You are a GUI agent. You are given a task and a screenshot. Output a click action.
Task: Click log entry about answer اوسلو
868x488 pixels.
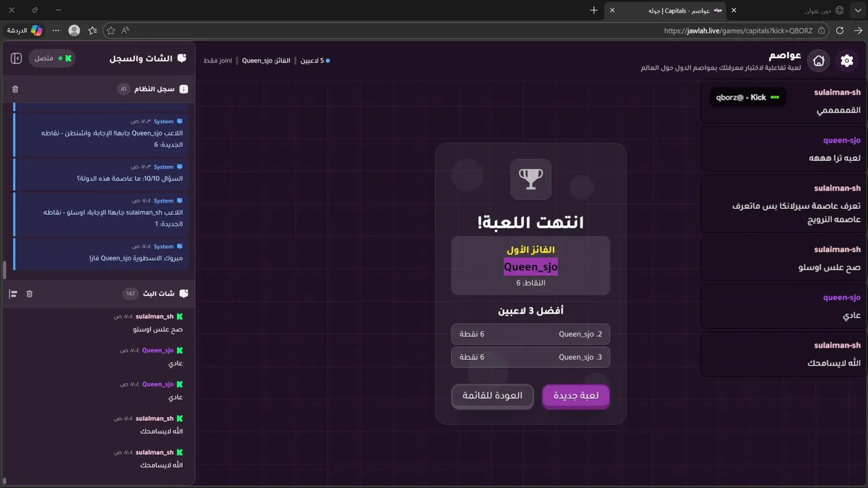pos(100,213)
